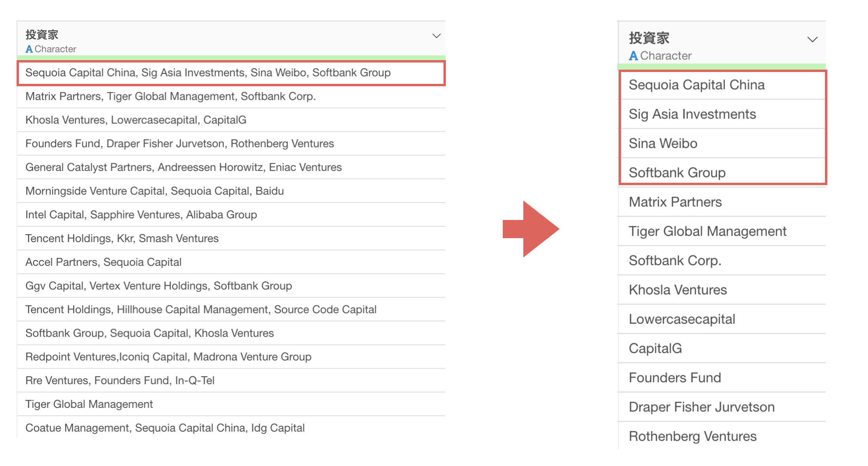Select row Coatue Management, Sequoia Capital China, Idg Capital
868x466 pixels.
231,427
